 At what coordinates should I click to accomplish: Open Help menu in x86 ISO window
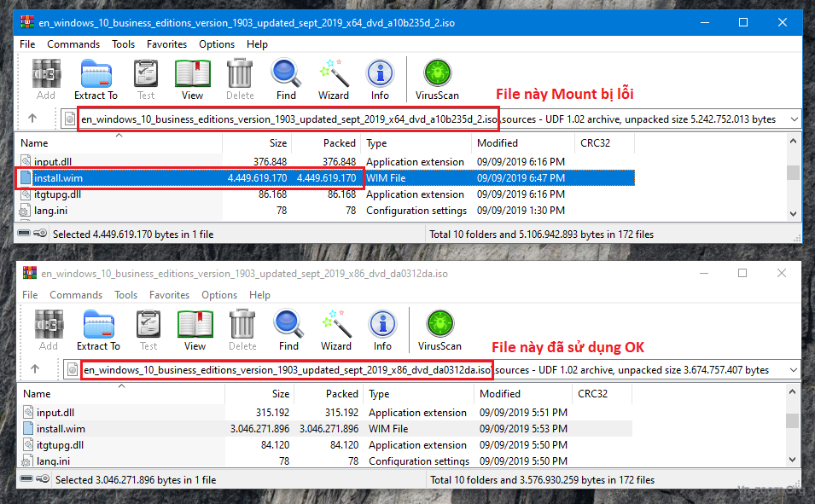click(259, 294)
